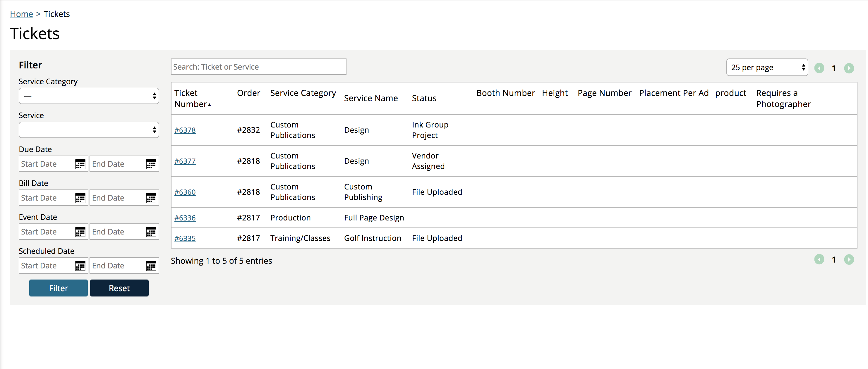
Task: Open ticket #6378 details
Action: [185, 130]
